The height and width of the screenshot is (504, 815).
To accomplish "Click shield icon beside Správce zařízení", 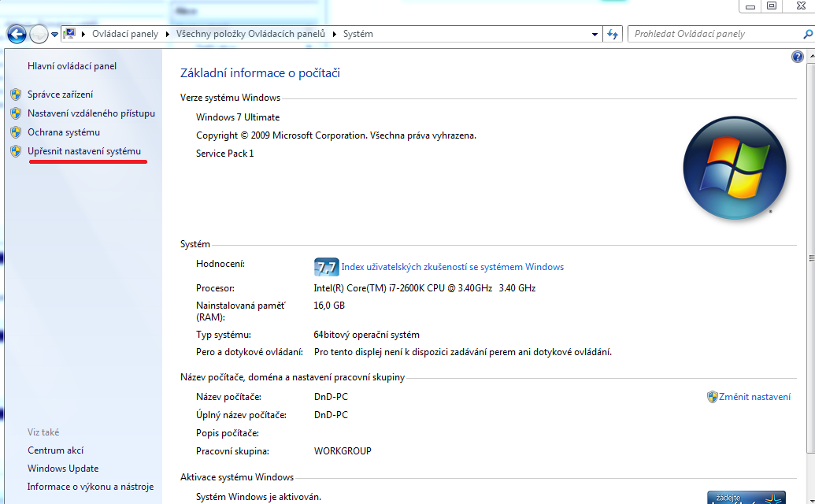I will [16, 94].
